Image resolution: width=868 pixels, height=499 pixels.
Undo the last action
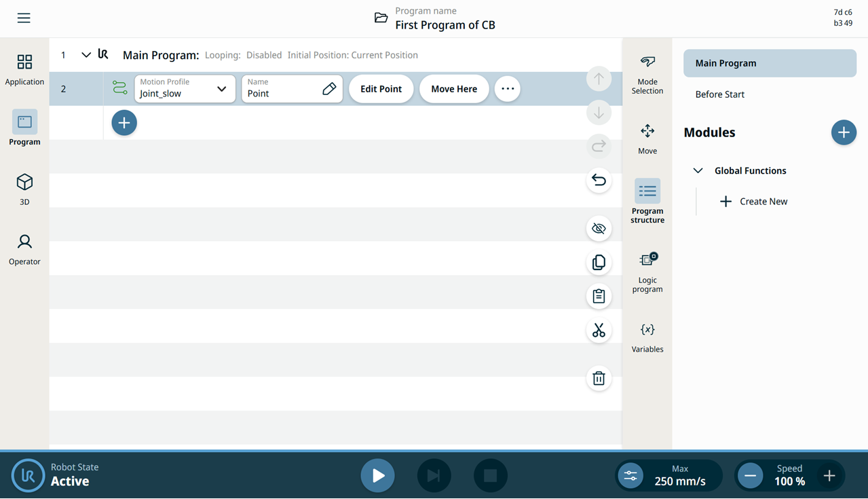[599, 180]
